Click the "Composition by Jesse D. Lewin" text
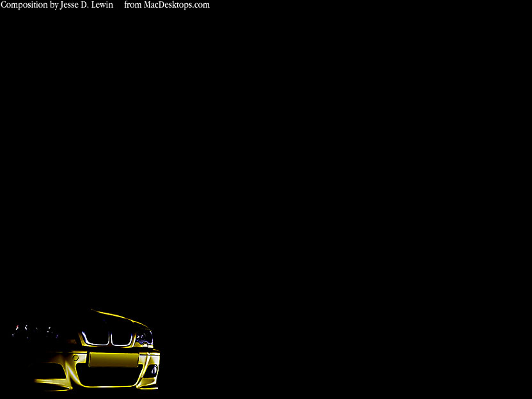 (57, 5)
